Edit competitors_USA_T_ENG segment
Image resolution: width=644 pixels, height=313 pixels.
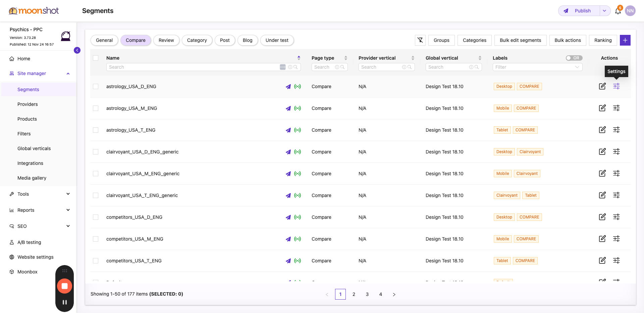602,261
